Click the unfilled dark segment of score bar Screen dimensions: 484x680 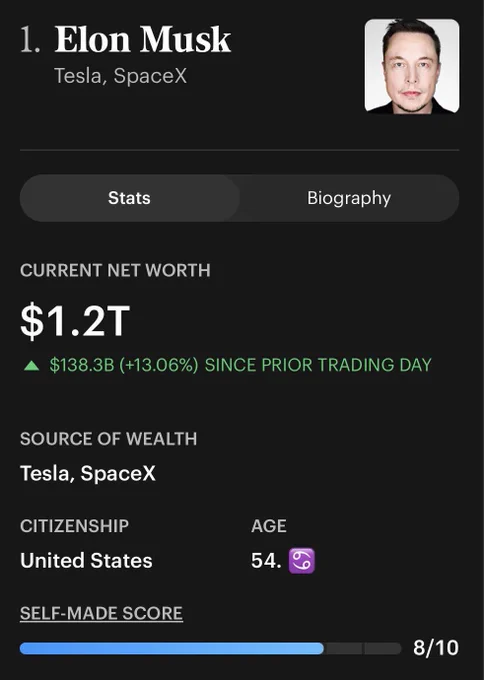point(363,649)
